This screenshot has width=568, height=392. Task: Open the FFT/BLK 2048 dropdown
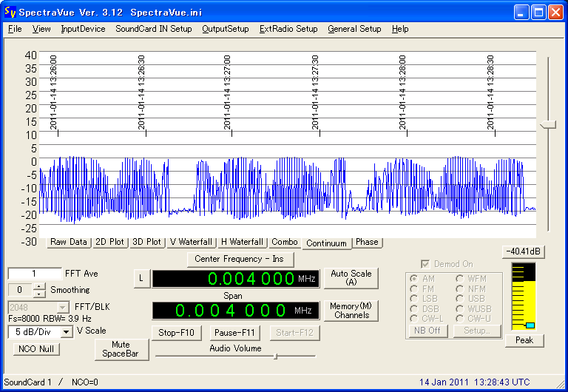click(62, 307)
